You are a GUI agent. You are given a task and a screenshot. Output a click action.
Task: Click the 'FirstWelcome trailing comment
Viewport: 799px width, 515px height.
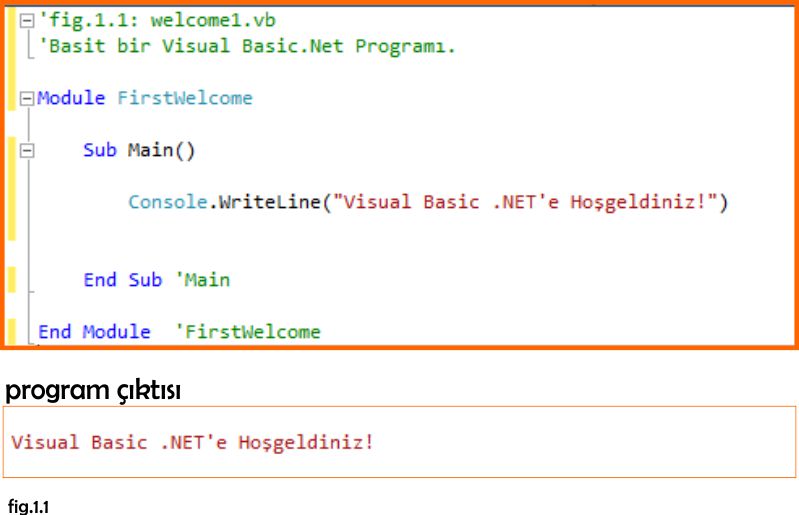tap(248, 332)
